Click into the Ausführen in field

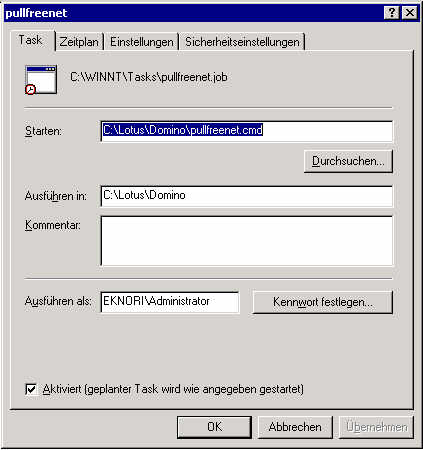pyautogui.click(x=247, y=196)
